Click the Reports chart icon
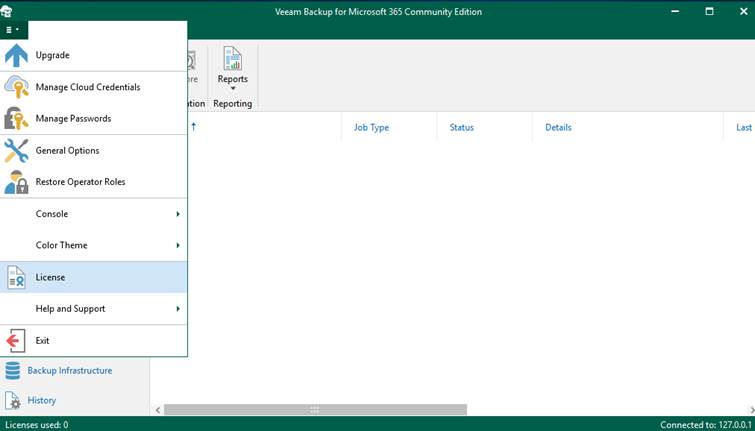 click(x=233, y=59)
